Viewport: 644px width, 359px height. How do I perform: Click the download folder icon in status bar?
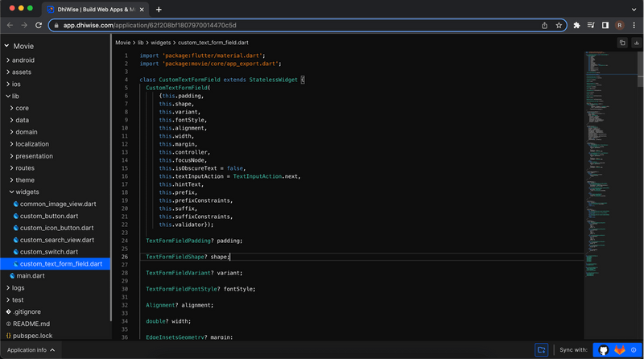tap(542, 350)
